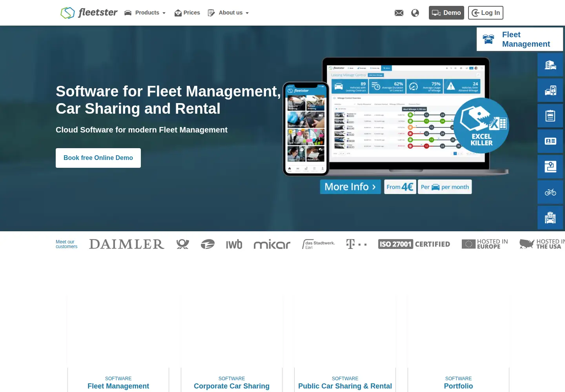Image resolution: width=565 pixels, height=392 pixels.
Task: Click the phone app mockup image
Action: coord(306,129)
